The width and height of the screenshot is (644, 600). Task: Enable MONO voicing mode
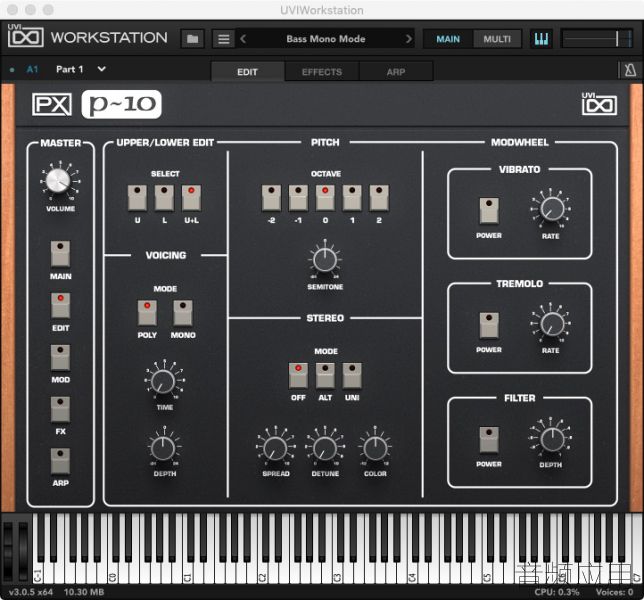point(183,313)
